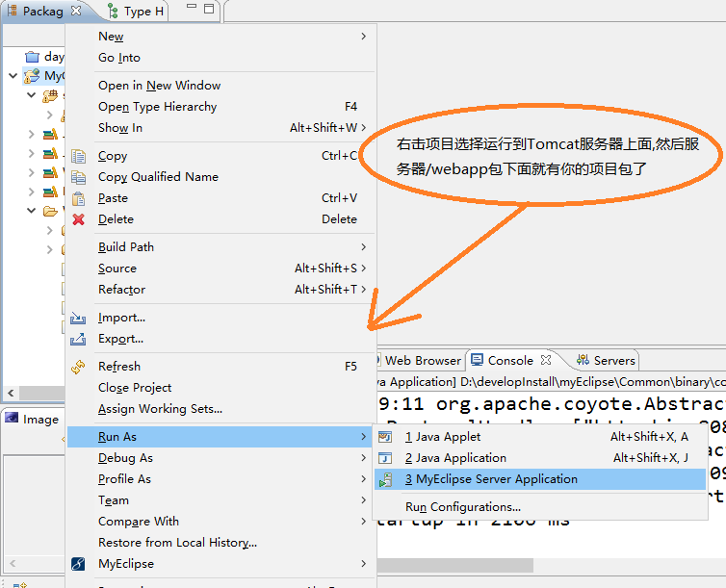Select the 'day' project folder icon

[32, 57]
